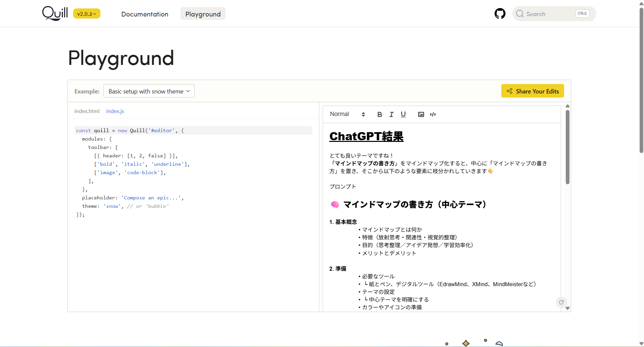Go to the Playground nav item
644x347 pixels.
(x=203, y=14)
